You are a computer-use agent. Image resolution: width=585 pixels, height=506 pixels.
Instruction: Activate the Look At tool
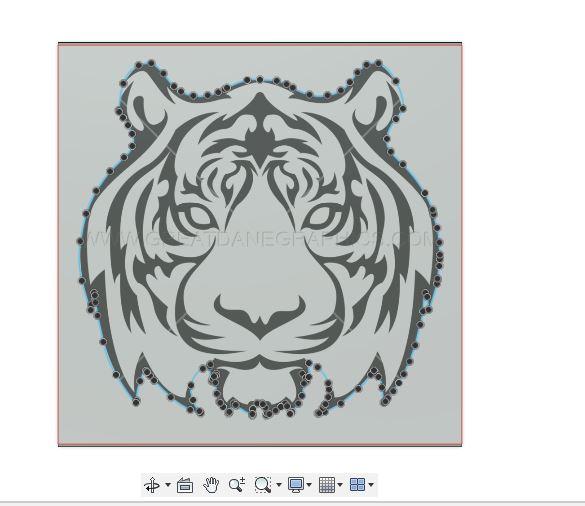point(185,485)
